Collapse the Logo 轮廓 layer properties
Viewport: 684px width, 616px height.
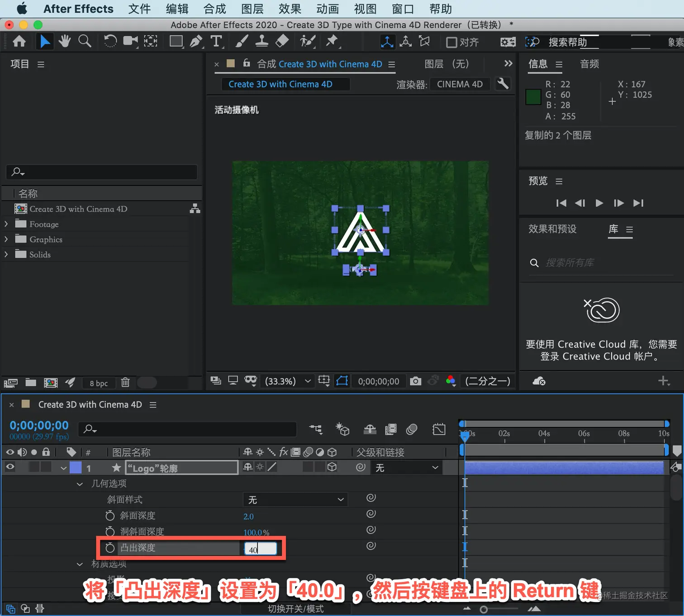[63, 468]
